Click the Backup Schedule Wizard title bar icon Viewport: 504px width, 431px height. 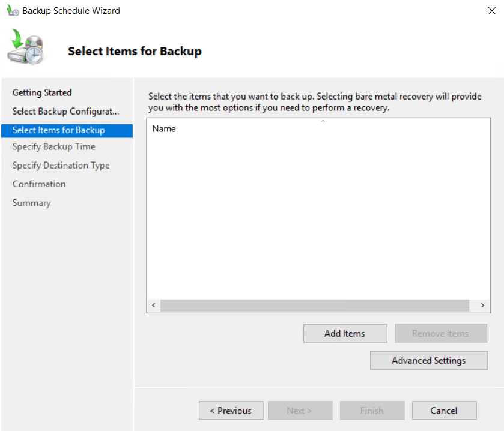tap(13, 10)
